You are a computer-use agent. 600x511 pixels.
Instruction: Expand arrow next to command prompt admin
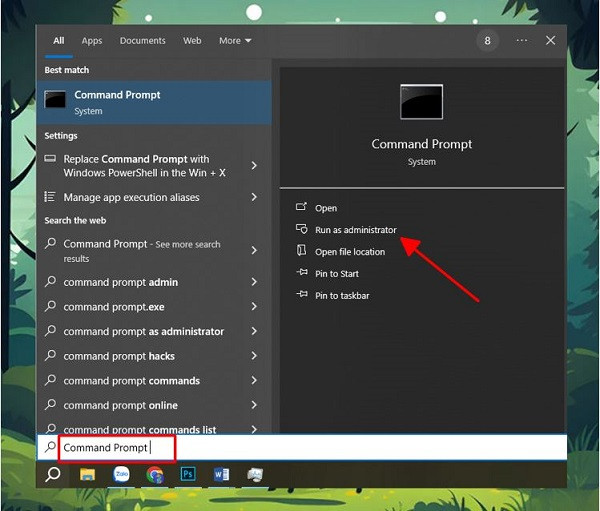coord(254,282)
